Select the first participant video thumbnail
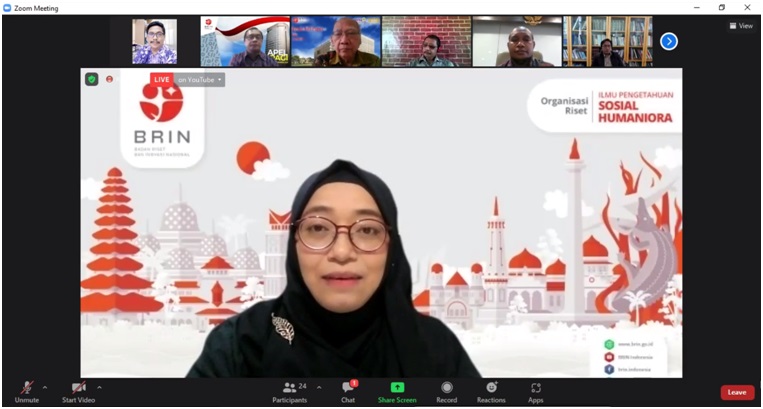763x409 pixels. click(154, 41)
